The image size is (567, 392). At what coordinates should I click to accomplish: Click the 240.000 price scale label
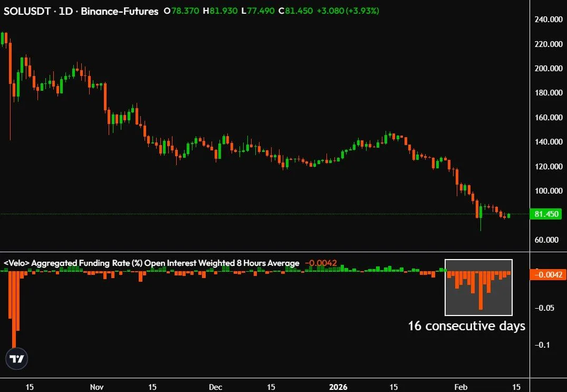[x=547, y=20]
